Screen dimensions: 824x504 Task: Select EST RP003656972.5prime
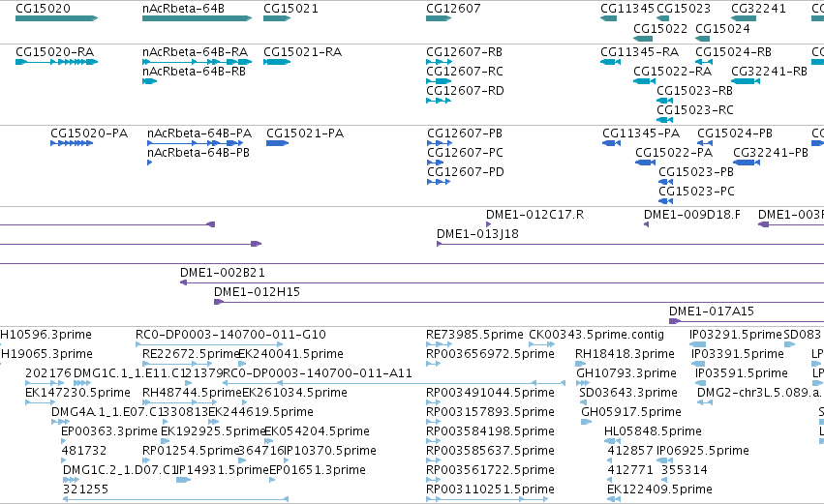pyautogui.click(x=490, y=354)
